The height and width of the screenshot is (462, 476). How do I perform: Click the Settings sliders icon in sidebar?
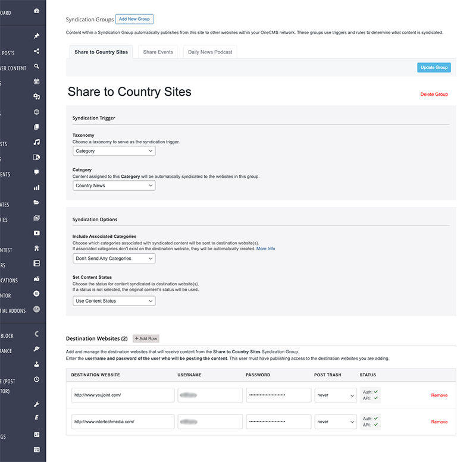36,435
